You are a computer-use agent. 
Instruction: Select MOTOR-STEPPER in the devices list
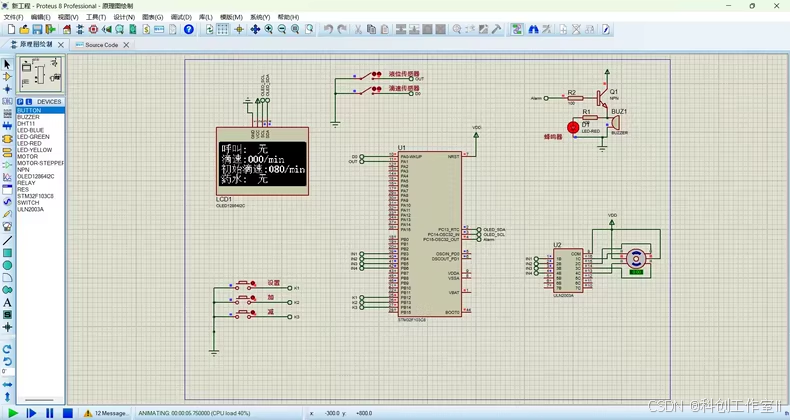tap(40, 163)
